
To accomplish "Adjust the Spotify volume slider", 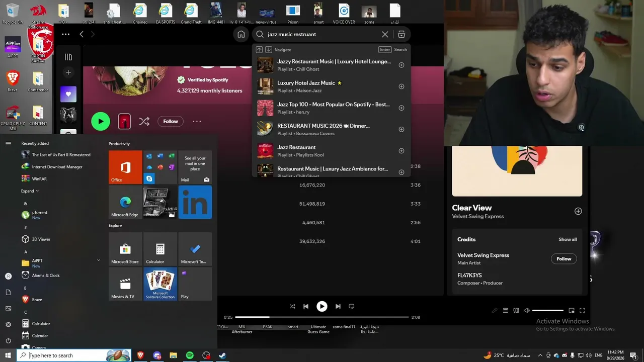I will tap(548, 311).
